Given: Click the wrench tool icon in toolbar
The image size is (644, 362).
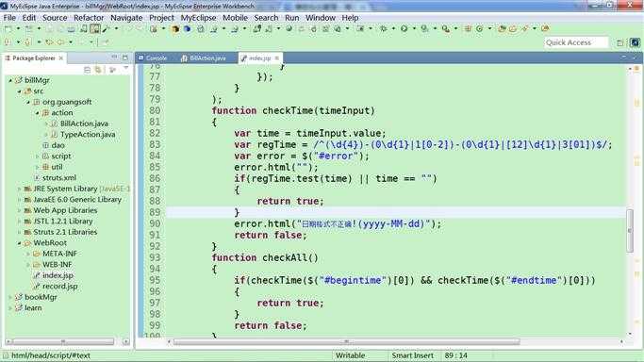Looking at the screenshot, I should pyautogui.click(x=107, y=28).
